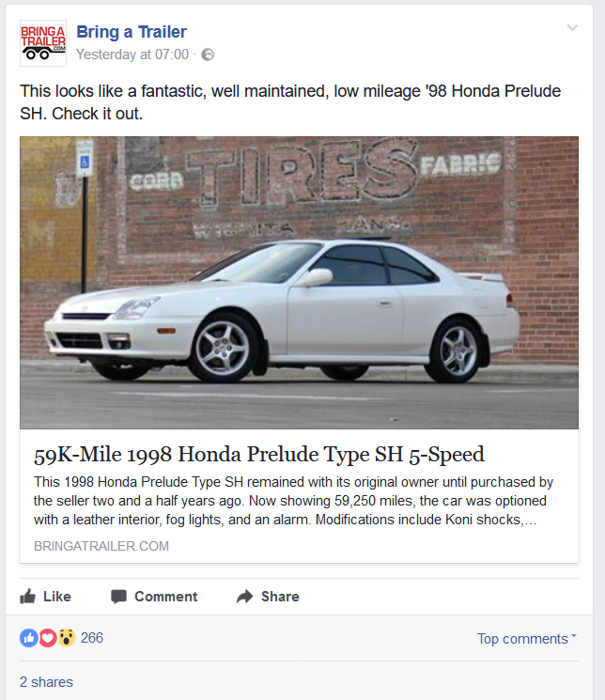Click the thumbs-up Like icon
Screen dimensions: 605x700
[x=27, y=597]
